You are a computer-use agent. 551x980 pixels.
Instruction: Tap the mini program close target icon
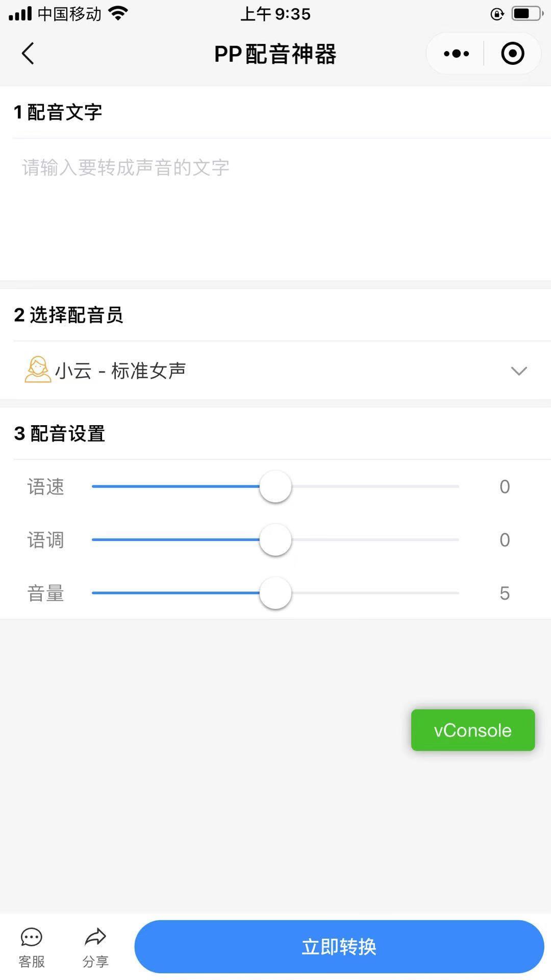point(512,54)
